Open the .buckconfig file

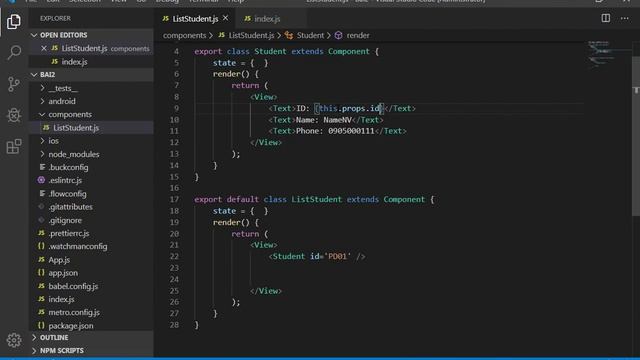[91, 167]
